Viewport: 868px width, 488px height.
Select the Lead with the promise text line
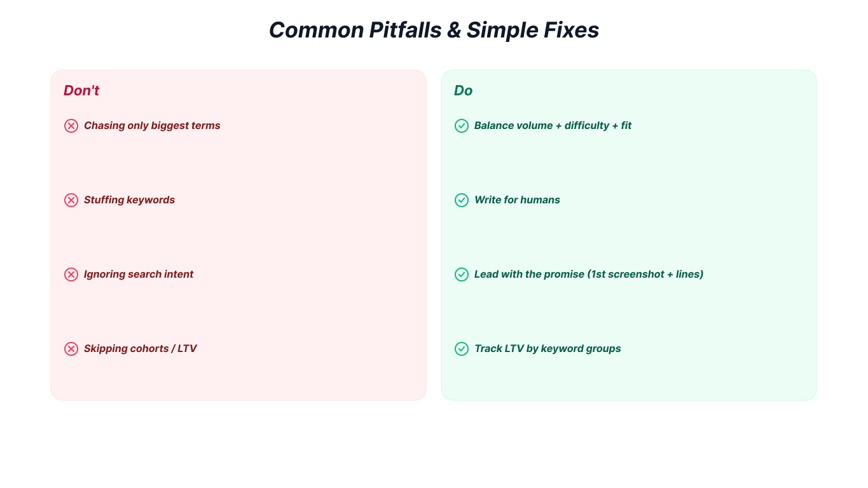click(588, 274)
